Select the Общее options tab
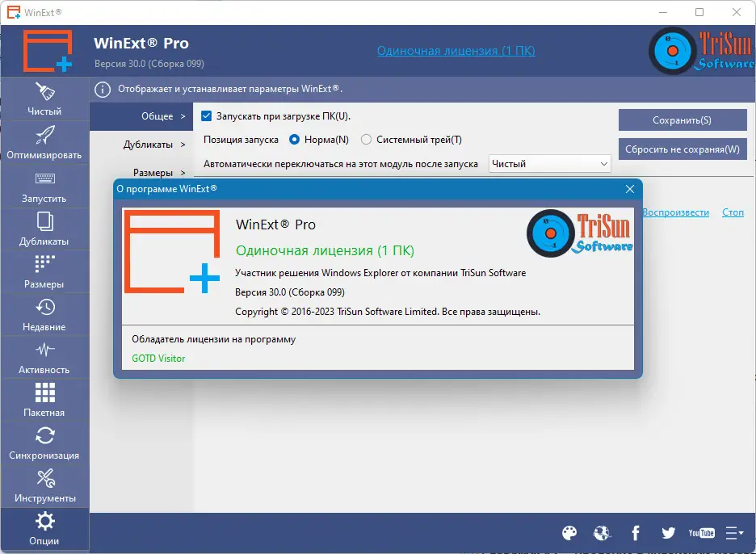Image resolution: width=756 pixels, height=554 pixels. pos(141,116)
